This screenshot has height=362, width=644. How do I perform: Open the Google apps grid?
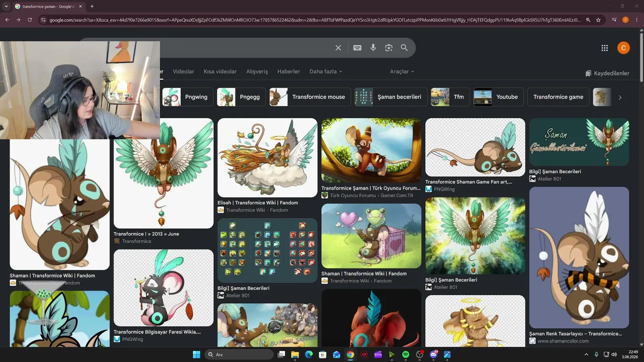pos(605,48)
